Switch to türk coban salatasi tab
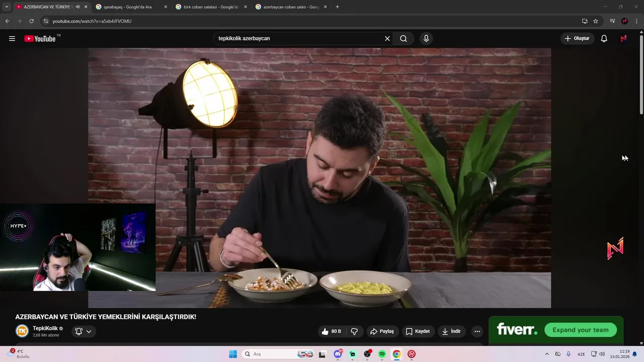 [211, 7]
